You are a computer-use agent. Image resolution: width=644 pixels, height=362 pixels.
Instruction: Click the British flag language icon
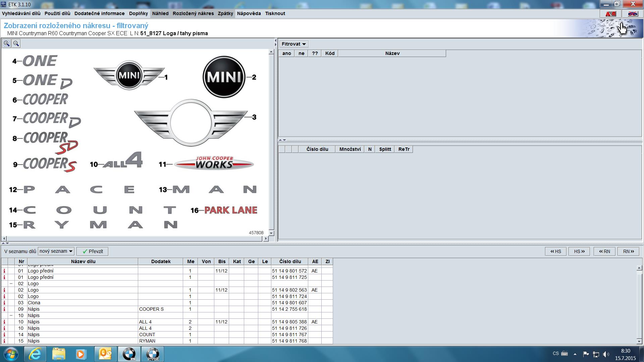click(x=633, y=14)
